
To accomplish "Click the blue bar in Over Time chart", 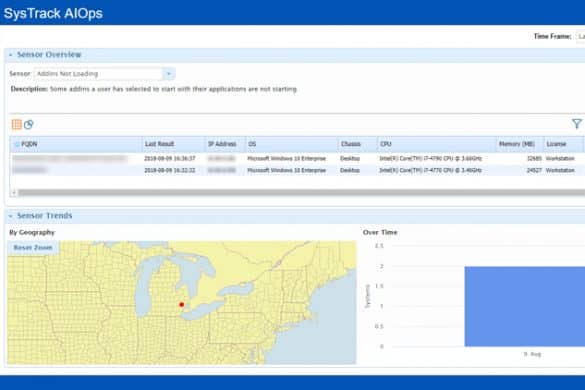I will pyautogui.click(x=525, y=306).
